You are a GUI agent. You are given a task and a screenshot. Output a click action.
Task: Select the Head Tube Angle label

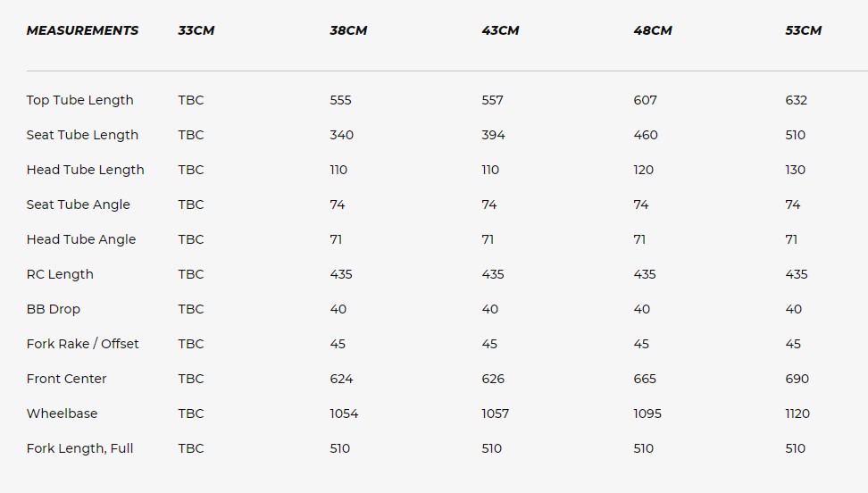point(81,239)
